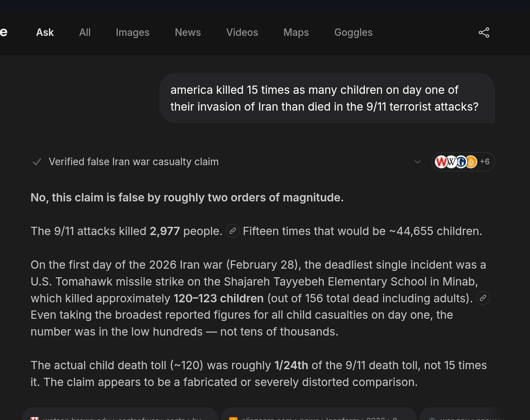530x420 pixels.
Task: Open the aljazeera.com source card
Action: [x=319, y=414]
